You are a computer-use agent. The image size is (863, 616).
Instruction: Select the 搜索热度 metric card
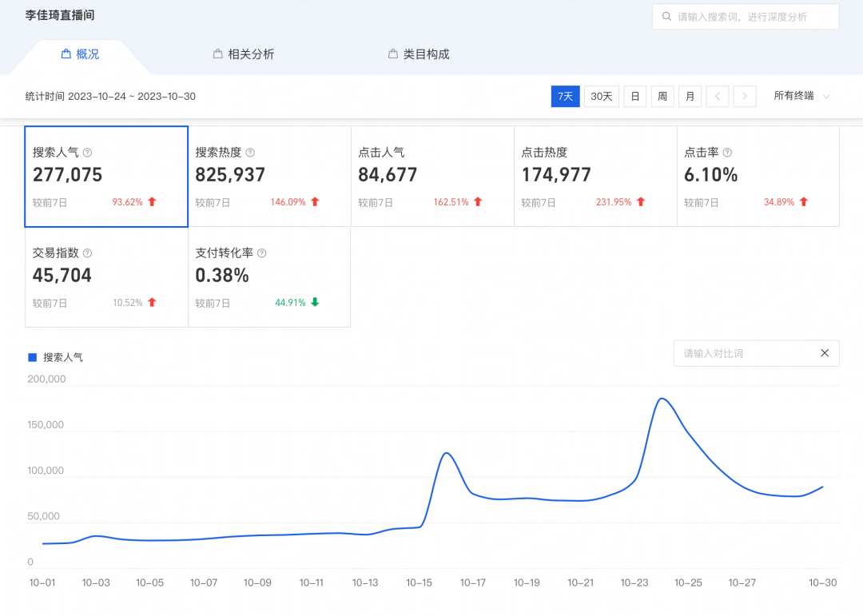(x=269, y=176)
